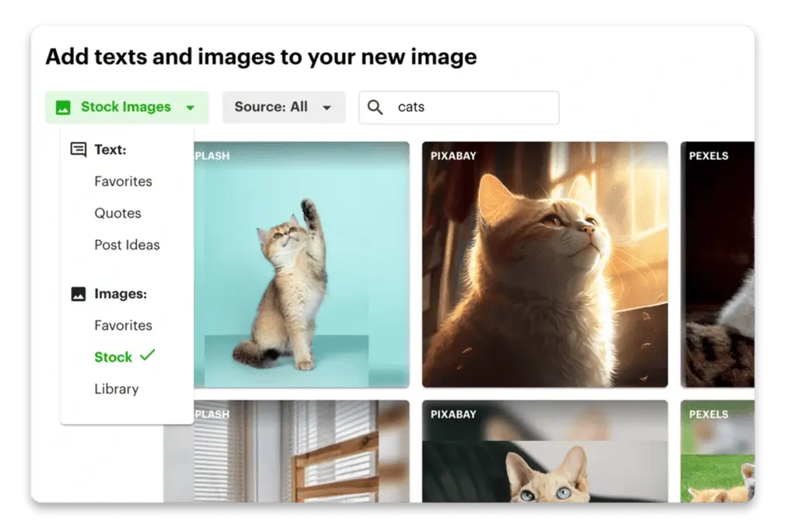Click the Text: section header

(x=110, y=149)
